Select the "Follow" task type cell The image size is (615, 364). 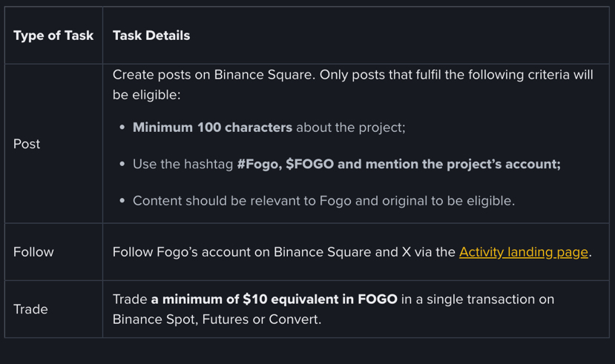coord(33,252)
